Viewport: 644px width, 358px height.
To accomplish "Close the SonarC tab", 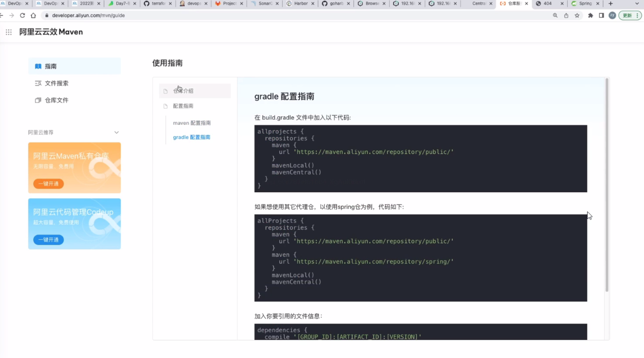I will point(277,3).
